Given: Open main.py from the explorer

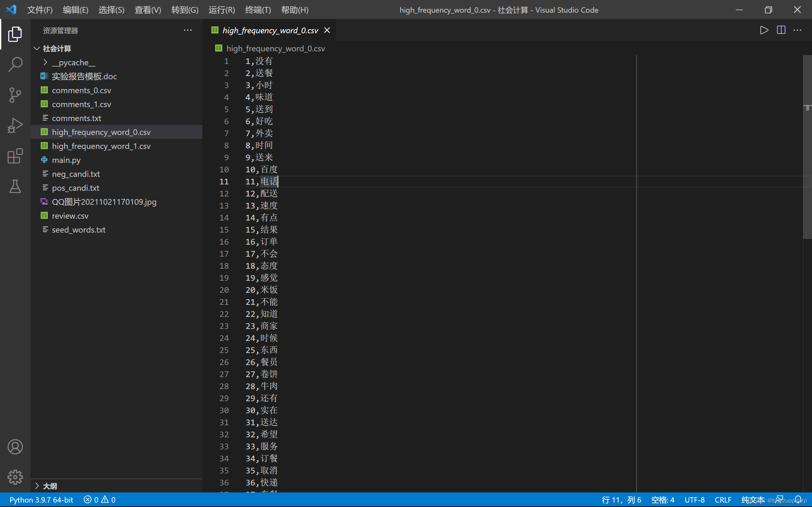Looking at the screenshot, I should coord(66,160).
